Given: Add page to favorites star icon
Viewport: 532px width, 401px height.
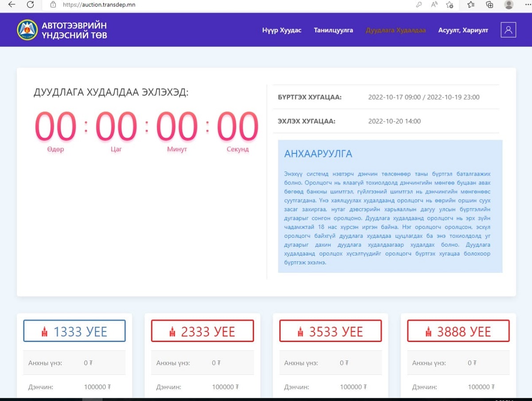Looking at the screenshot, I should point(450,5).
